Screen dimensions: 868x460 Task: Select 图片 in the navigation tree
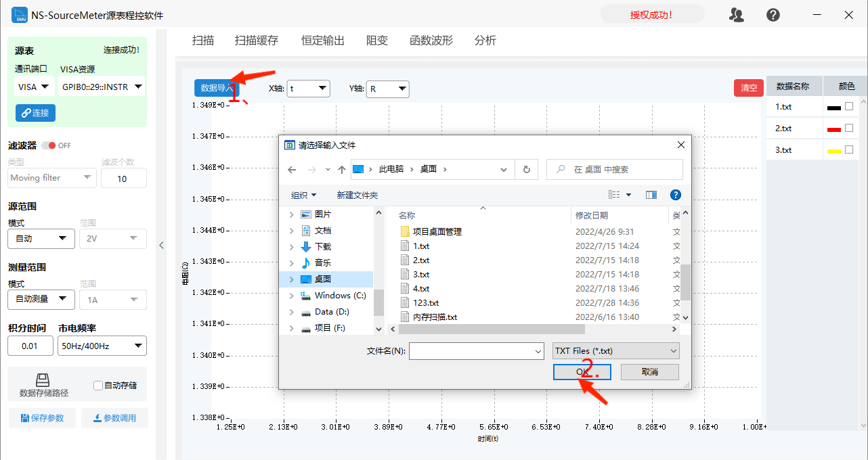[323, 214]
